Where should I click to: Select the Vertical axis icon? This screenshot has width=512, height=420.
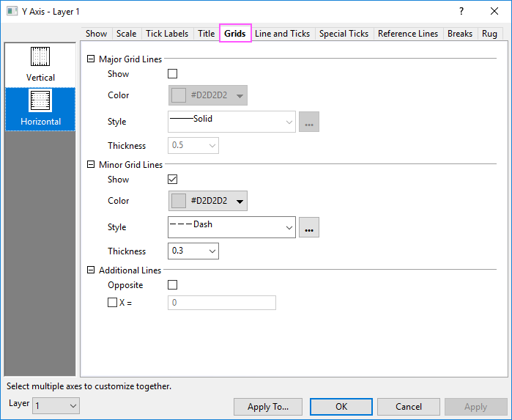pyautogui.click(x=40, y=57)
